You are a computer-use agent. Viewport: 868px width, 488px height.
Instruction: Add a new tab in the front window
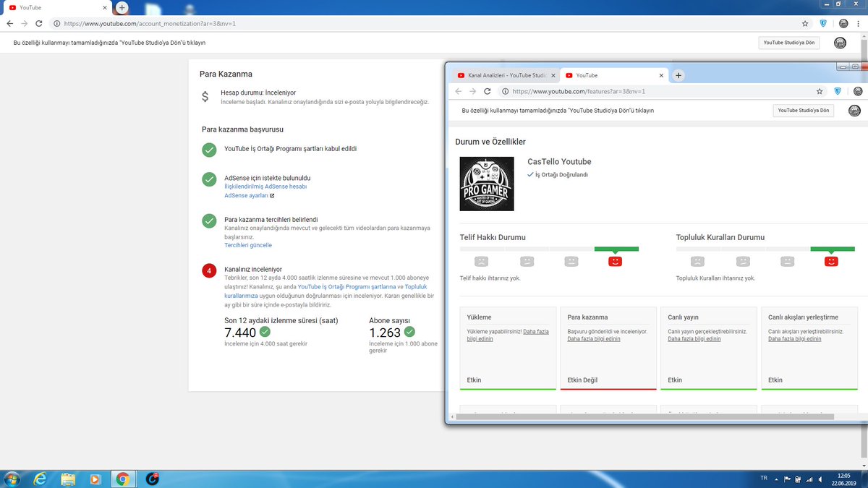click(678, 75)
